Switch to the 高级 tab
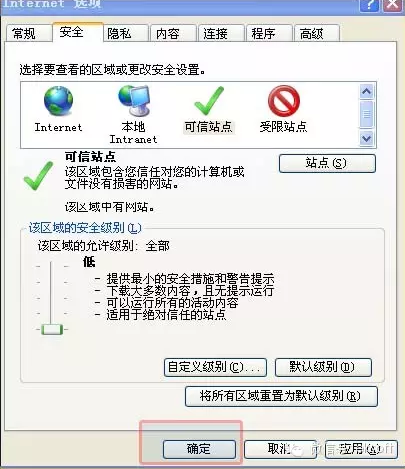Viewport: 405px width, 469px height. [311, 34]
